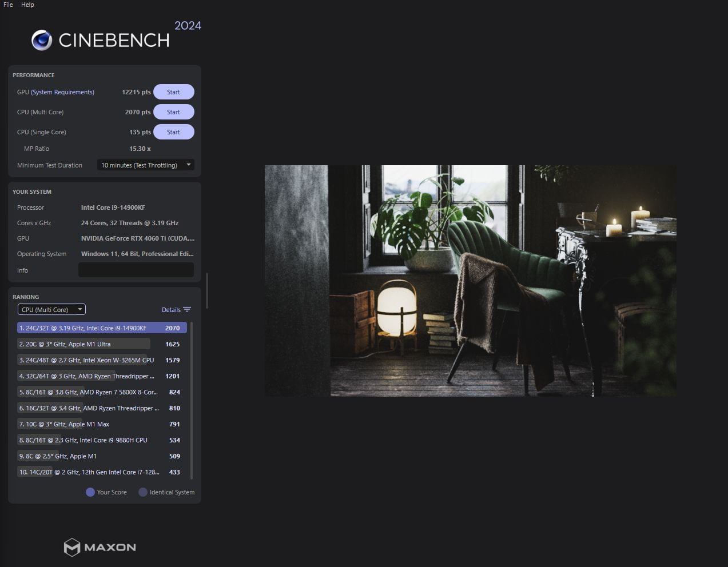728x567 pixels.
Task: Start the CPU Single Core test
Action: [173, 132]
